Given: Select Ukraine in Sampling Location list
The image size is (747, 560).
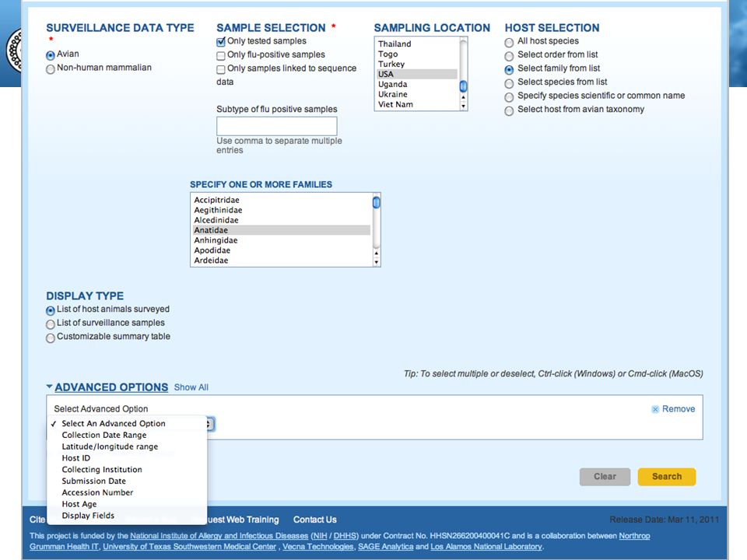Looking at the screenshot, I should (x=417, y=94).
